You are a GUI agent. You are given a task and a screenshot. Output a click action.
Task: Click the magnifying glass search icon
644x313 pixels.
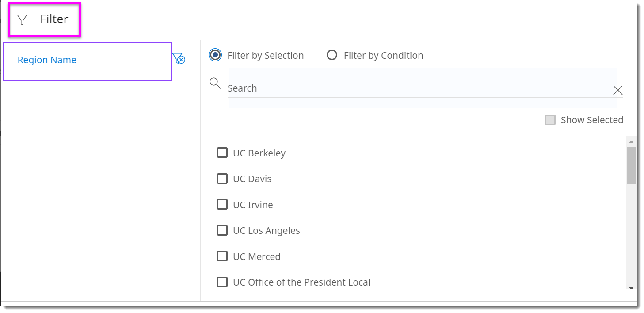coord(216,83)
